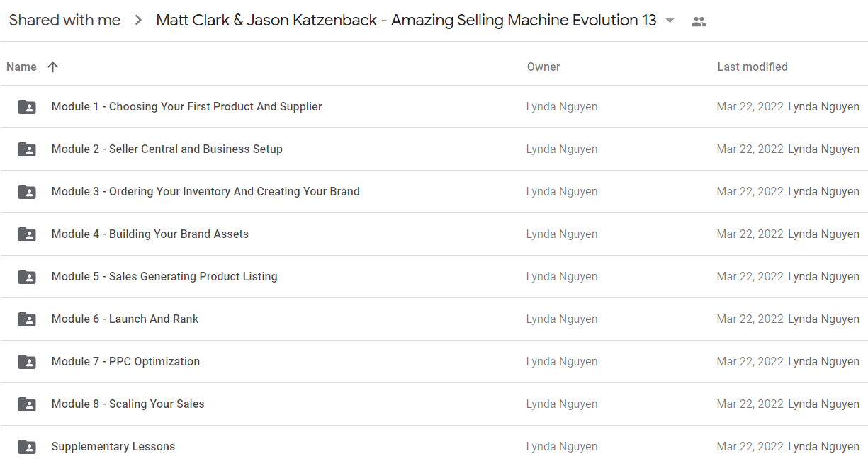The width and height of the screenshot is (868, 461).
Task: Open Module 8 - Scaling Your Sales
Action: click(128, 404)
